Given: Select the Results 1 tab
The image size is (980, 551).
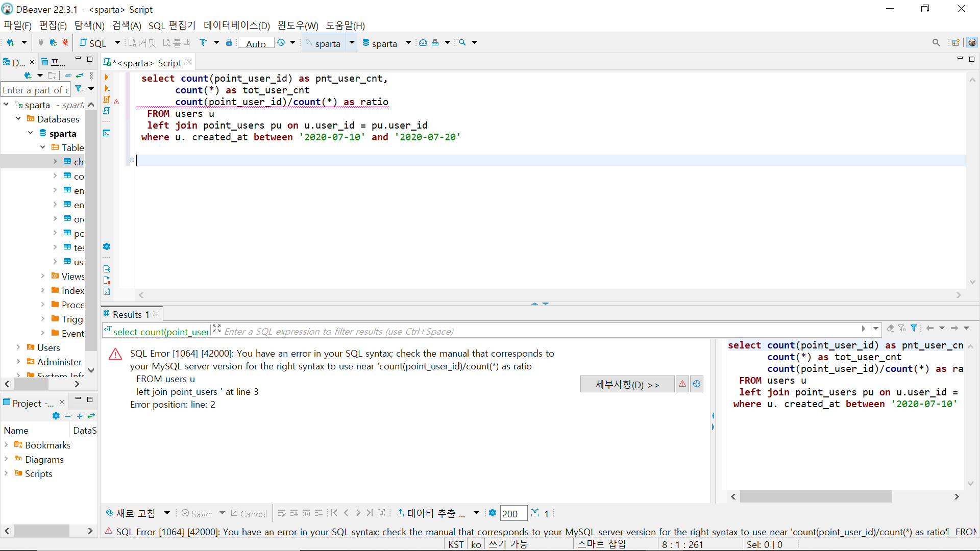Looking at the screenshot, I should click(x=131, y=314).
